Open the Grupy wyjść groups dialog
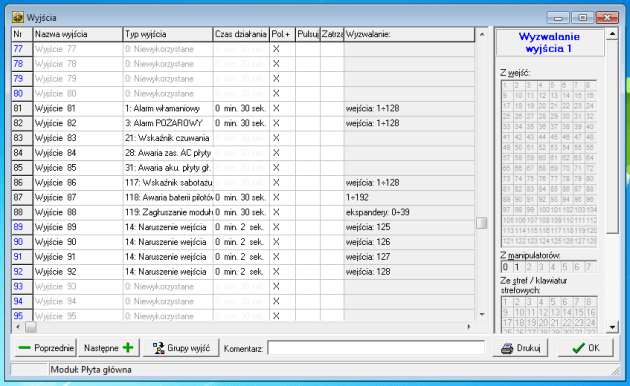Image resolution: width=630 pixels, height=386 pixels. 181,347
